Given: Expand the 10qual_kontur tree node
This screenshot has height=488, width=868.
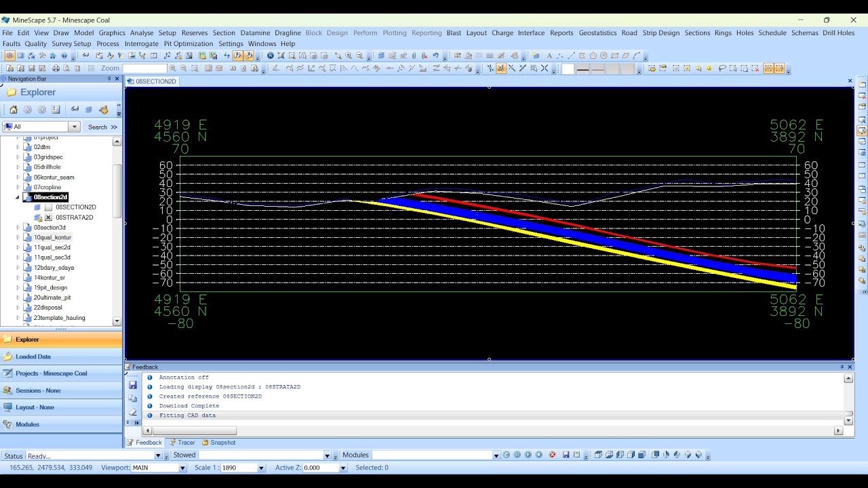Looking at the screenshot, I should pos(18,237).
